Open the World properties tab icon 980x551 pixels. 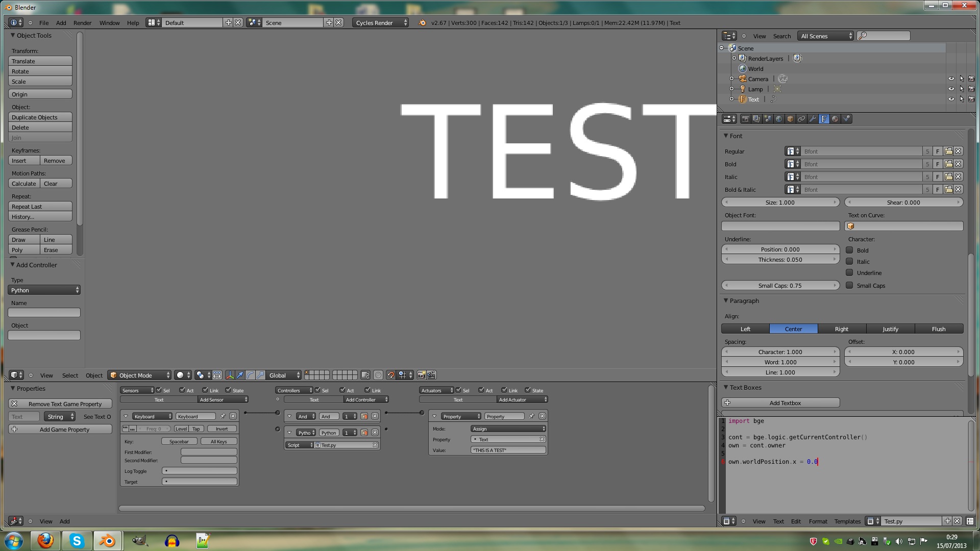pyautogui.click(x=779, y=119)
